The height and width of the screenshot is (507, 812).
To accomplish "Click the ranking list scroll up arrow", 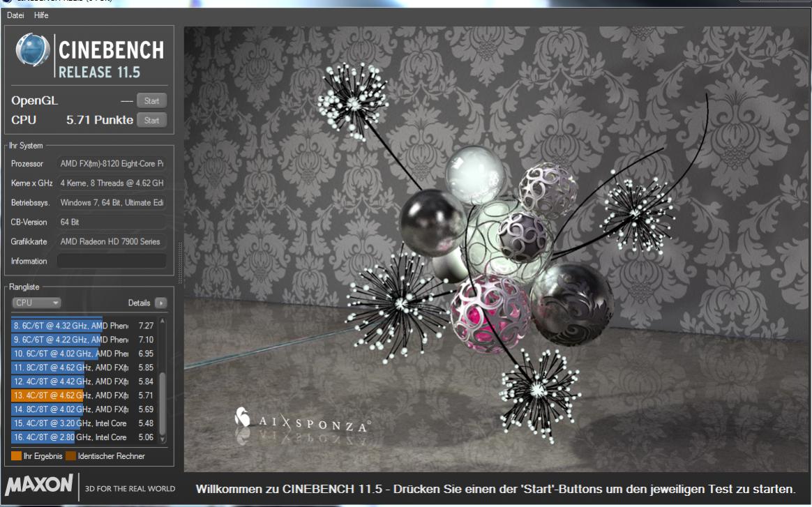I will click(x=163, y=321).
